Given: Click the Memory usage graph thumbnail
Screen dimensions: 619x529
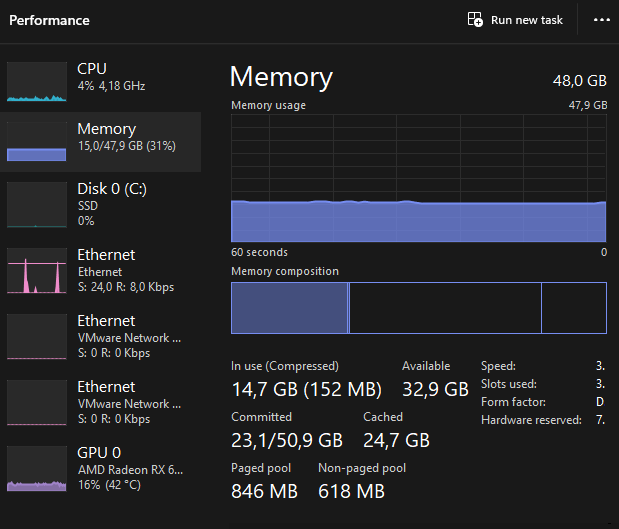Looking at the screenshot, I should pos(37,141).
